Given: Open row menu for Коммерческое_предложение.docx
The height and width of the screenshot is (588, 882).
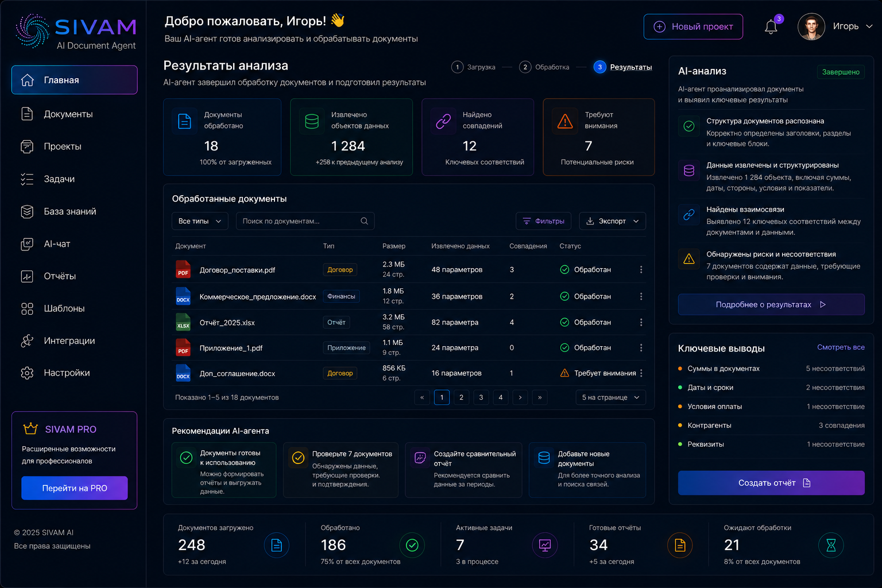Looking at the screenshot, I should [x=641, y=296].
